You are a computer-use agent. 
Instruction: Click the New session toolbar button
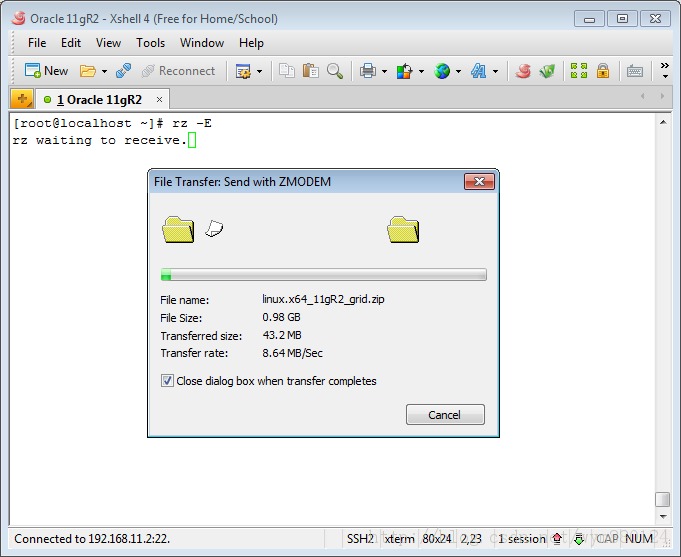pyautogui.click(x=46, y=70)
